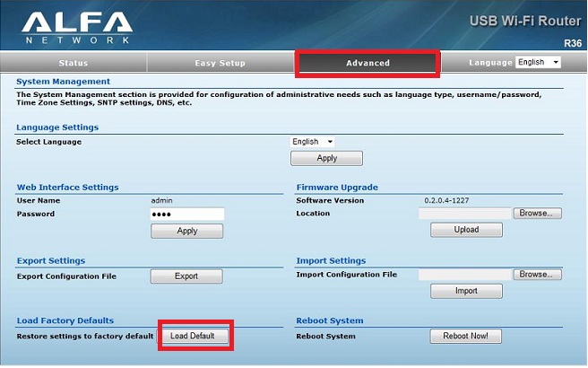588x368 pixels.
Task: Click the ALFA Network logo
Action: (x=76, y=27)
